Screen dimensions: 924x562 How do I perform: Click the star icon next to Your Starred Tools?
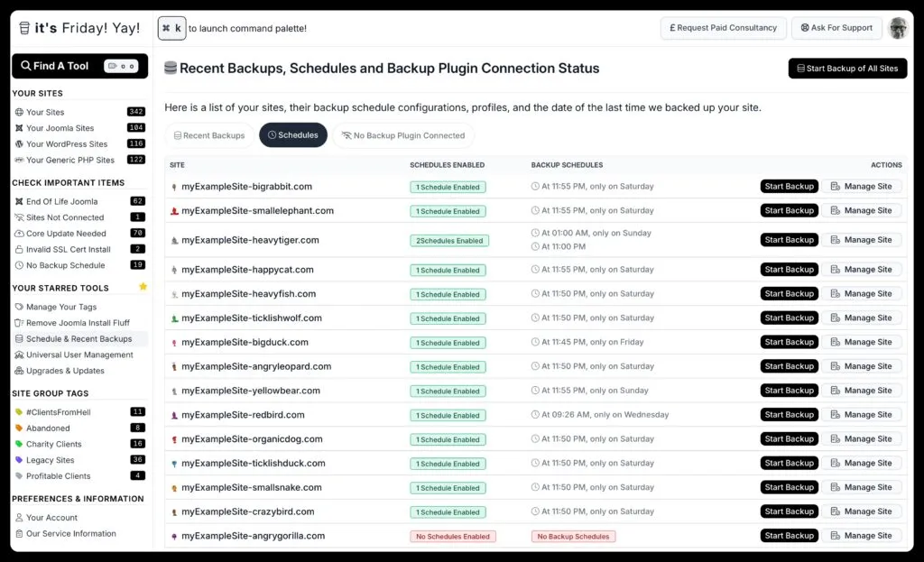point(142,287)
